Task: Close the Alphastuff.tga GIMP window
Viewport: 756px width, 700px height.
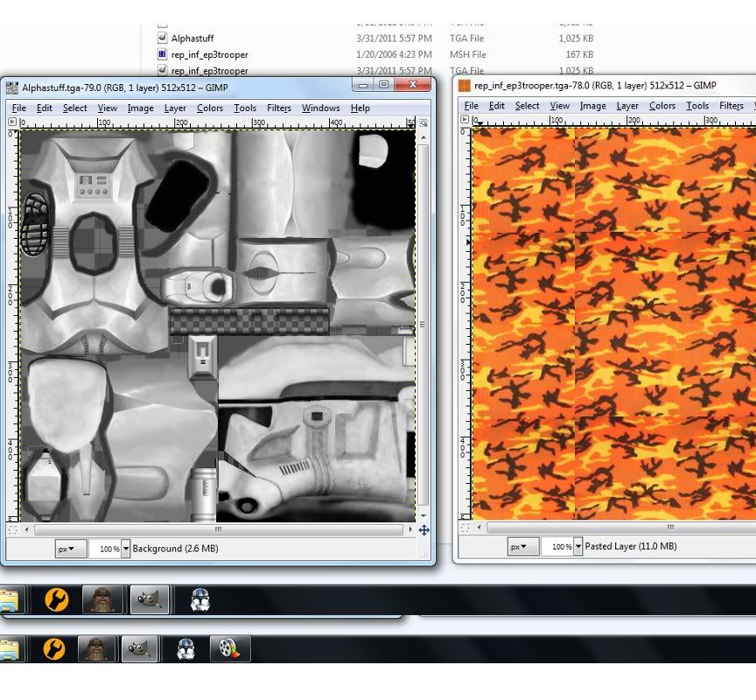Action: pos(413,84)
